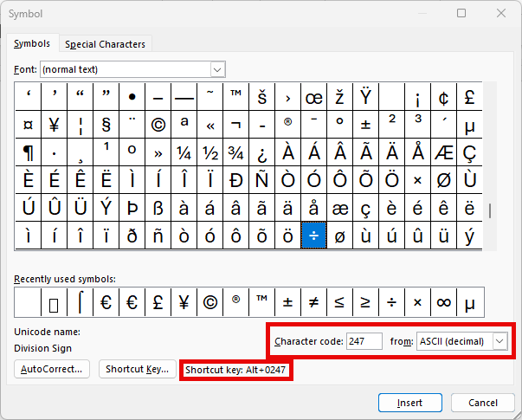Screen dimensions: 522x420
Task: Select the capital Å ring character
Action: pyautogui.click(x=417, y=152)
